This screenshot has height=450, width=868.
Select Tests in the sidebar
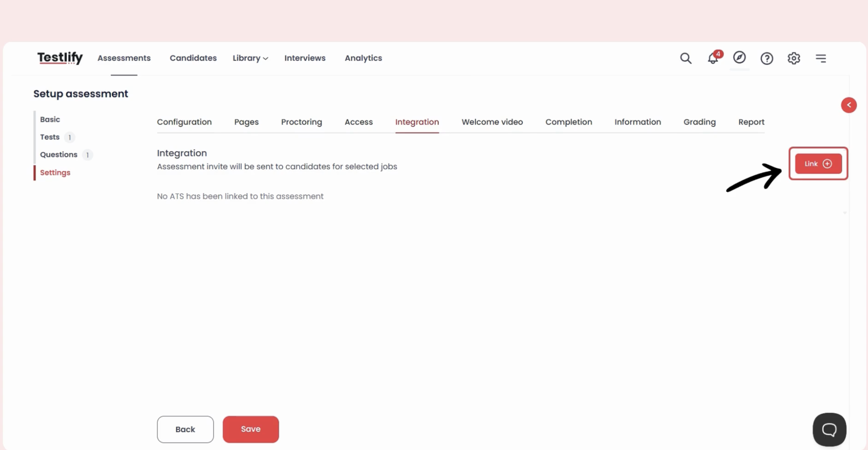pyautogui.click(x=50, y=137)
